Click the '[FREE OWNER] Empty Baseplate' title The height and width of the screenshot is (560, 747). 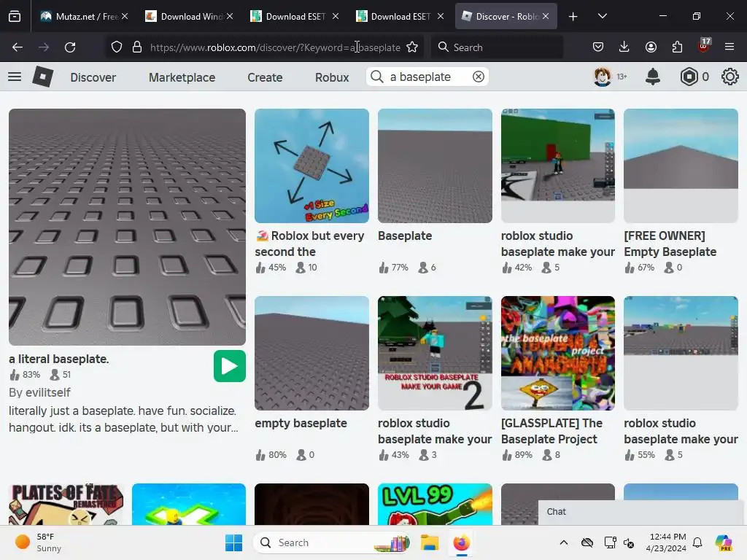[x=670, y=244]
